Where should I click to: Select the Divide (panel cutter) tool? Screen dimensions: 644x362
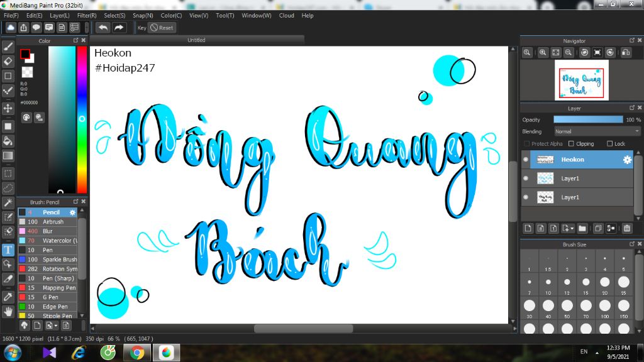8,279
